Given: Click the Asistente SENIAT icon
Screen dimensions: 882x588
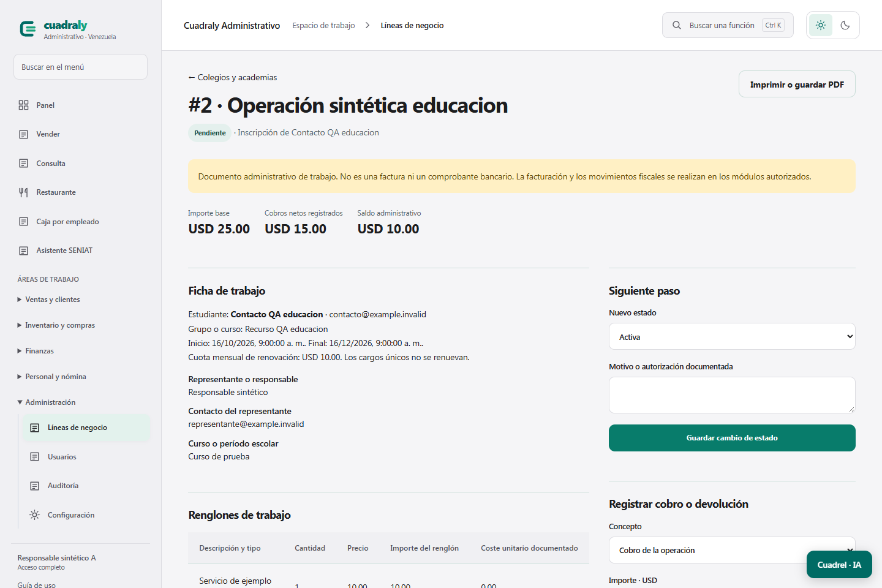Looking at the screenshot, I should (23, 251).
